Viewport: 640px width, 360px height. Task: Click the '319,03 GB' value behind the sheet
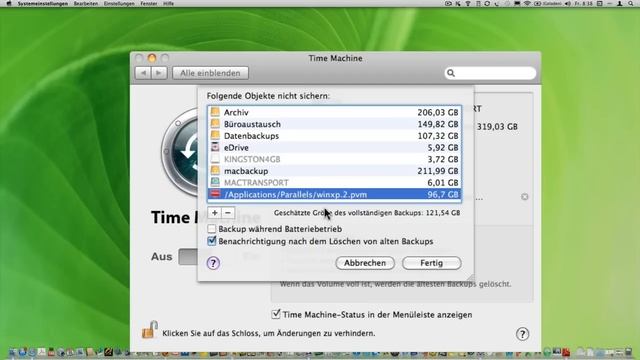(497, 127)
